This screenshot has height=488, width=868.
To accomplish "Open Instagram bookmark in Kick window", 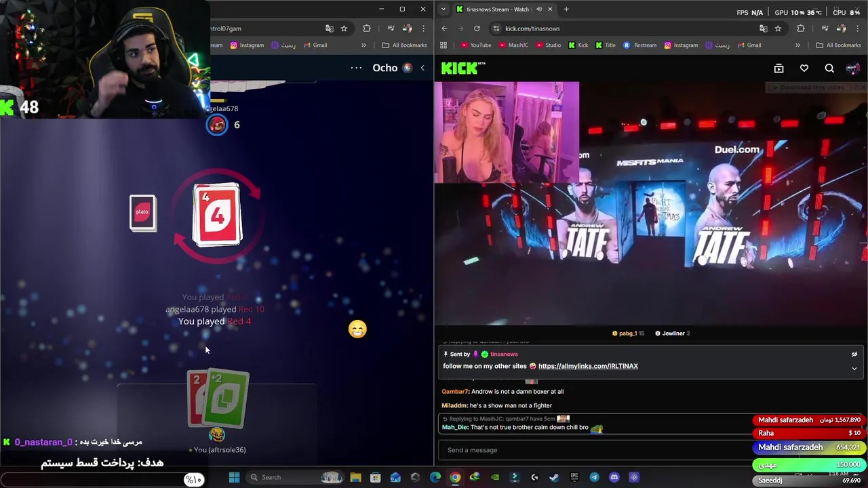I will click(681, 45).
